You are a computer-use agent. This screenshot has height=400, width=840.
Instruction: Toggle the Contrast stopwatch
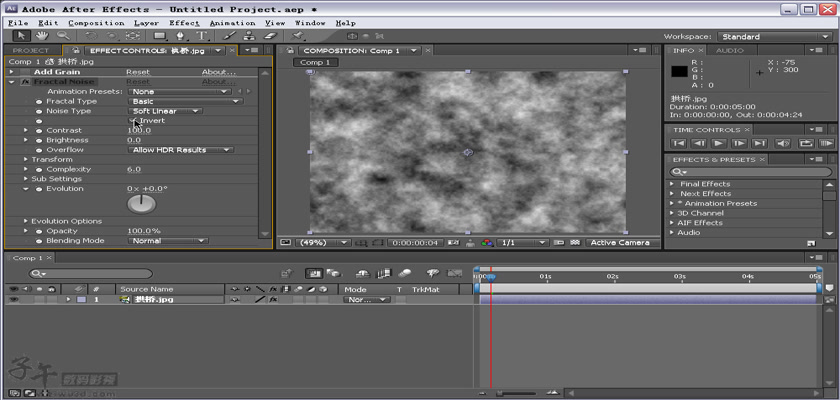39,131
